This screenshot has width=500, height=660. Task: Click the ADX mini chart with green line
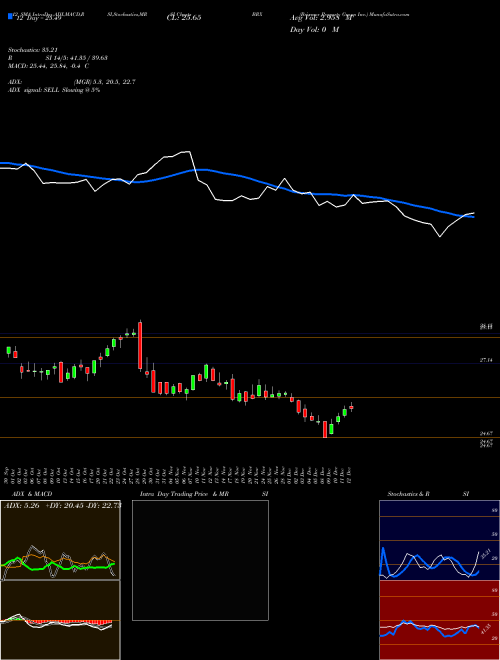click(60, 540)
